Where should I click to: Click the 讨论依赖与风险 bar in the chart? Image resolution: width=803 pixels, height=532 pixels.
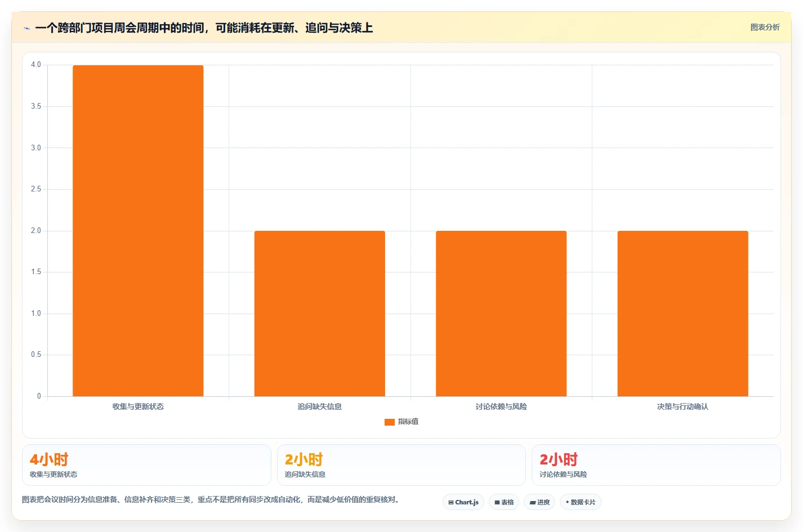(501, 314)
